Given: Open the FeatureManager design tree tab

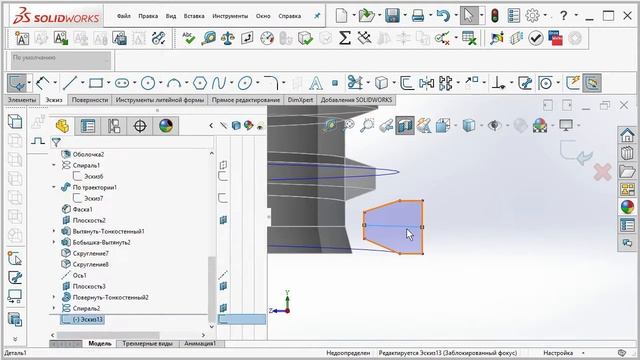Looking at the screenshot, I should 62,126.
